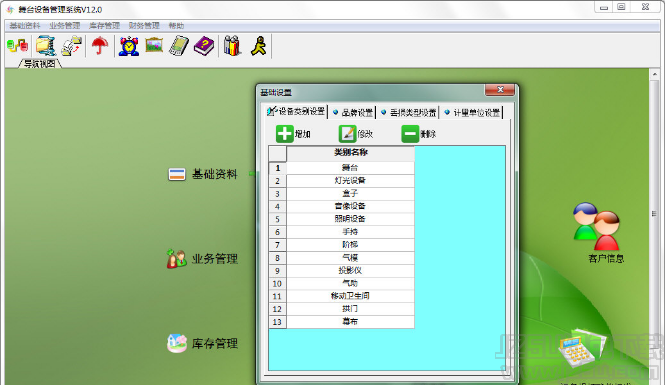
Task: Click the 基础资料 navigation label
Action: pos(214,174)
